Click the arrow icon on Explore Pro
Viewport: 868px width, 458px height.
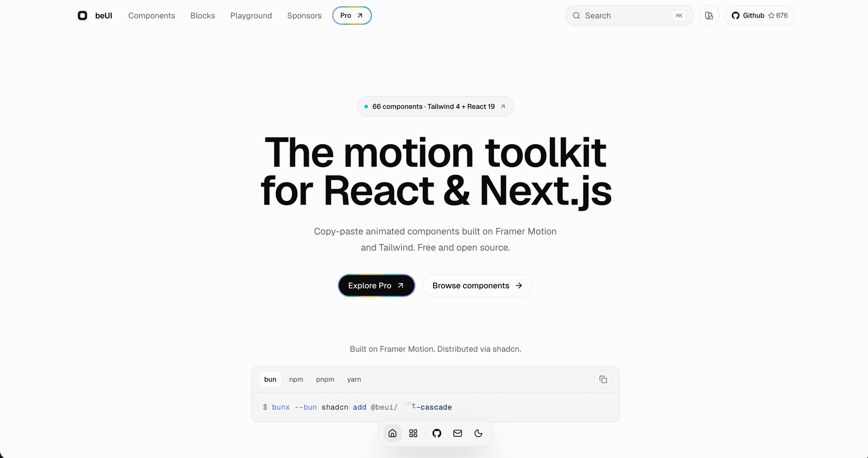pyautogui.click(x=400, y=285)
